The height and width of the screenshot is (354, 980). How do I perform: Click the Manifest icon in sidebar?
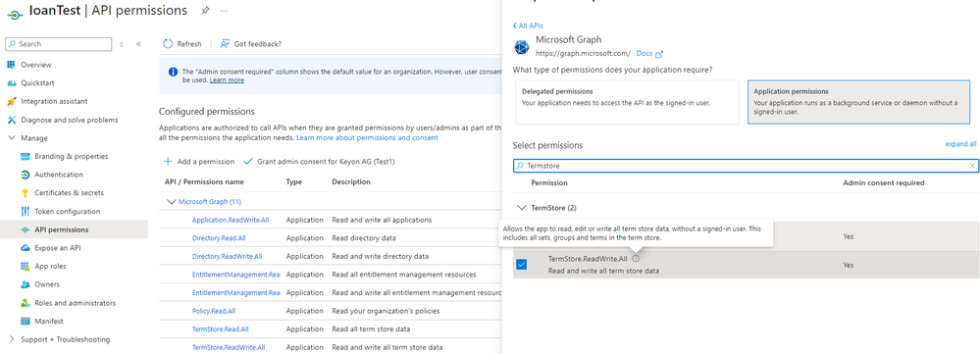(x=25, y=321)
